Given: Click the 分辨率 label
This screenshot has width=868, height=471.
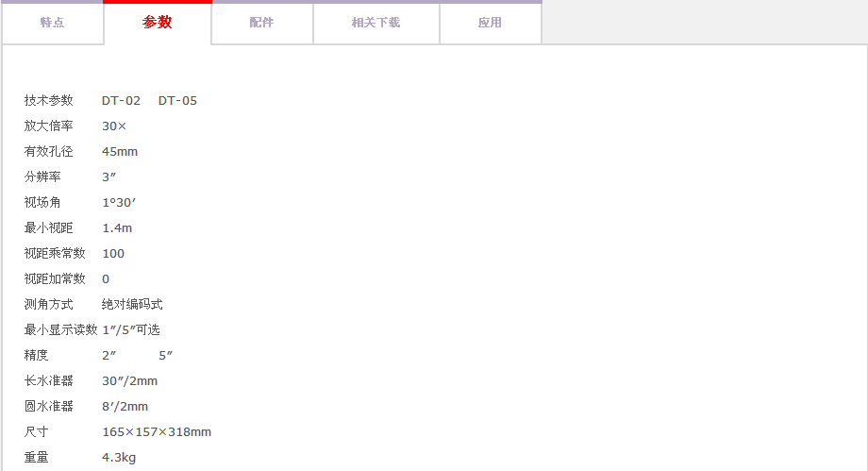Looking at the screenshot, I should (42, 177).
